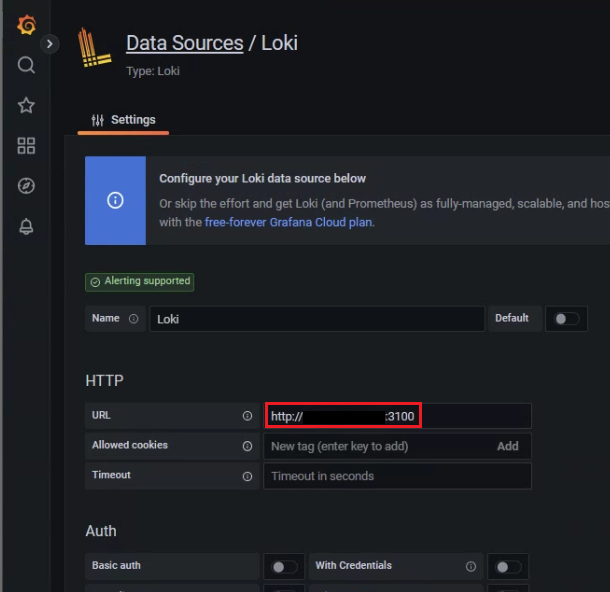Click the Type: Loki subtitle text
610x592 pixels.
[153, 71]
